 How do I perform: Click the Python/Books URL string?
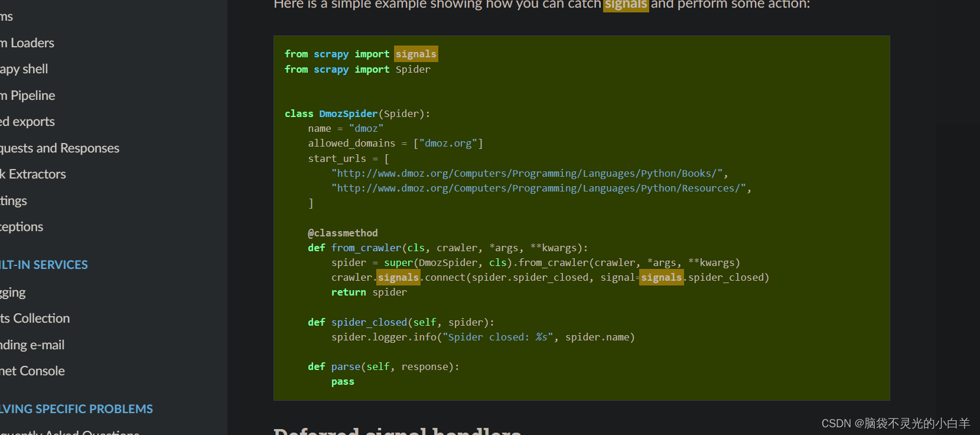[527, 173]
